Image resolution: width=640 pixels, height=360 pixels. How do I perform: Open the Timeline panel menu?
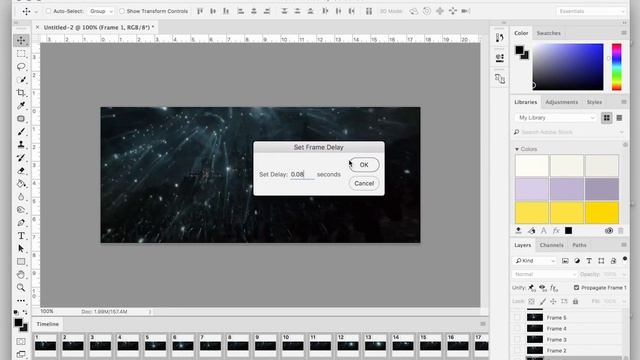[483, 324]
